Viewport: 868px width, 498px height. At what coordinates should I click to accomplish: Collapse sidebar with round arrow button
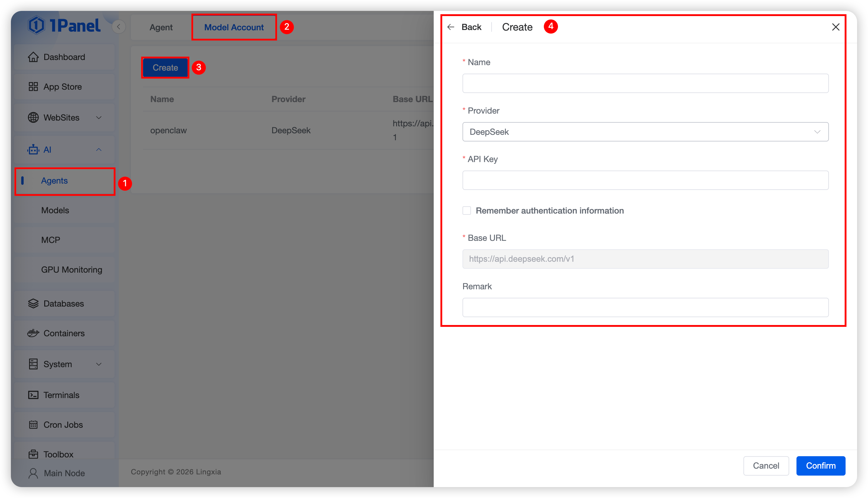coord(119,27)
